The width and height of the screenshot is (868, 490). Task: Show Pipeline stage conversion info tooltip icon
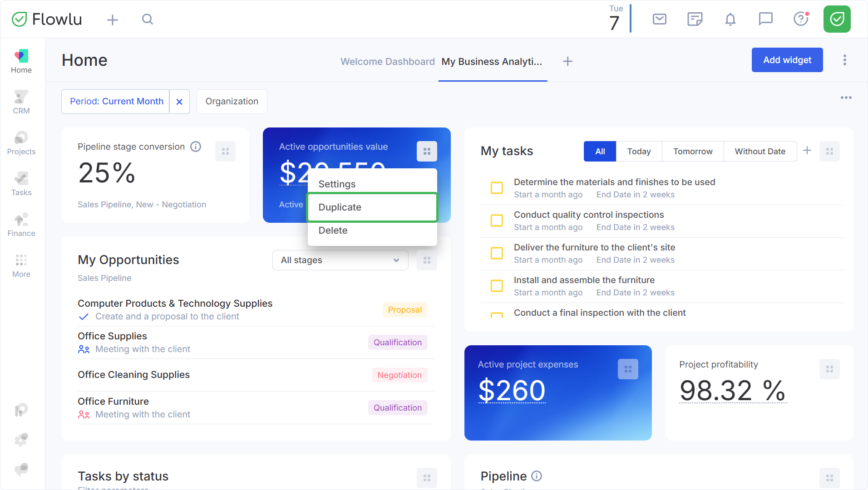pyautogui.click(x=196, y=147)
